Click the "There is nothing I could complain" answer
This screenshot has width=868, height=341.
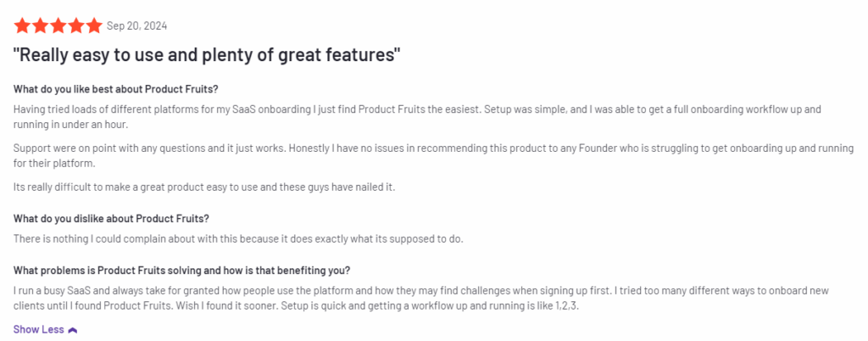pyautogui.click(x=238, y=238)
